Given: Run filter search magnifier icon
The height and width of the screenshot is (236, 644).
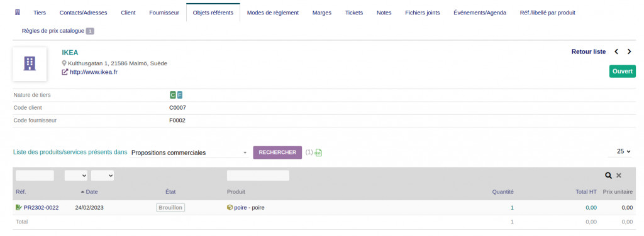Looking at the screenshot, I should tap(608, 175).
